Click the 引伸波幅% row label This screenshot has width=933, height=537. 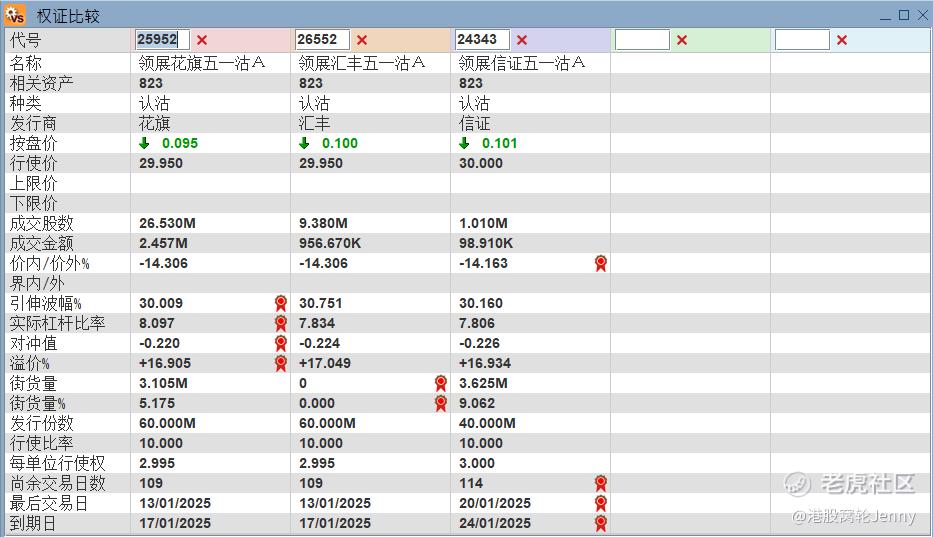coord(45,303)
